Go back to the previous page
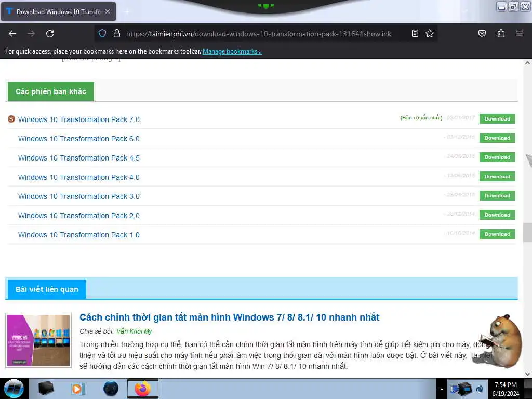Image resolution: width=532 pixels, height=399 pixels. pyautogui.click(x=12, y=34)
